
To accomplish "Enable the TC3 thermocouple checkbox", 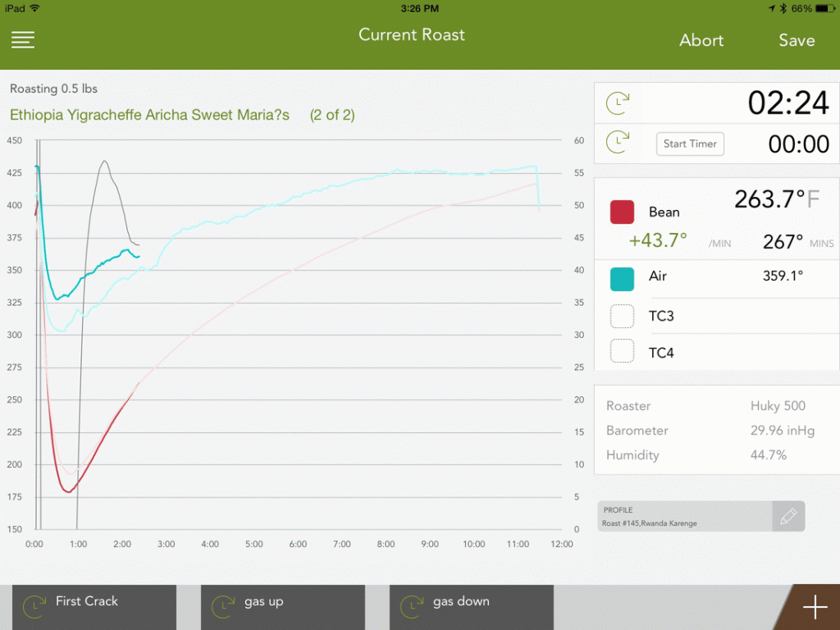I will [x=622, y=316].
